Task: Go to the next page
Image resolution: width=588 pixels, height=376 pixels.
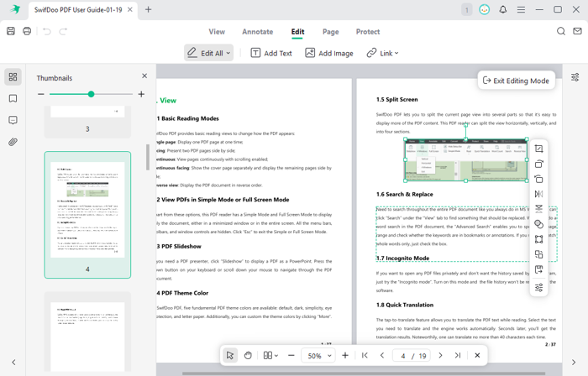Action: click(x=441, y=355)
